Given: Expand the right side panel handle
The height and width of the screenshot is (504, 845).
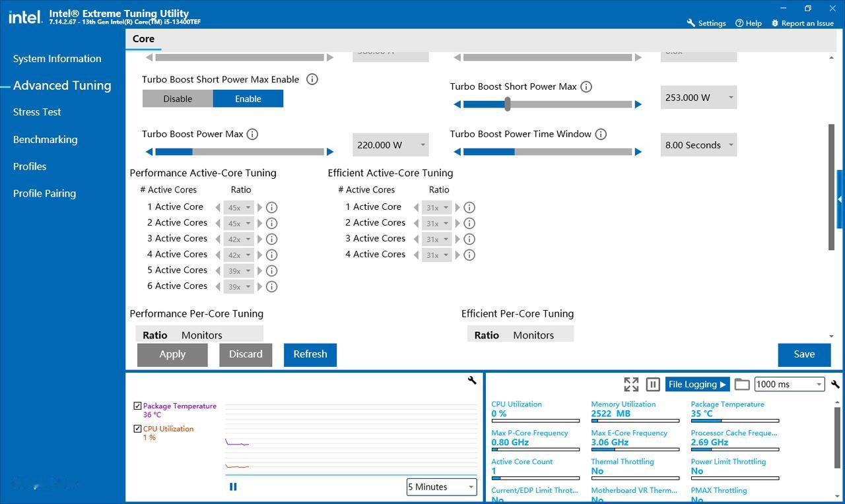Looking at the screenshot, I should [840, 199].
